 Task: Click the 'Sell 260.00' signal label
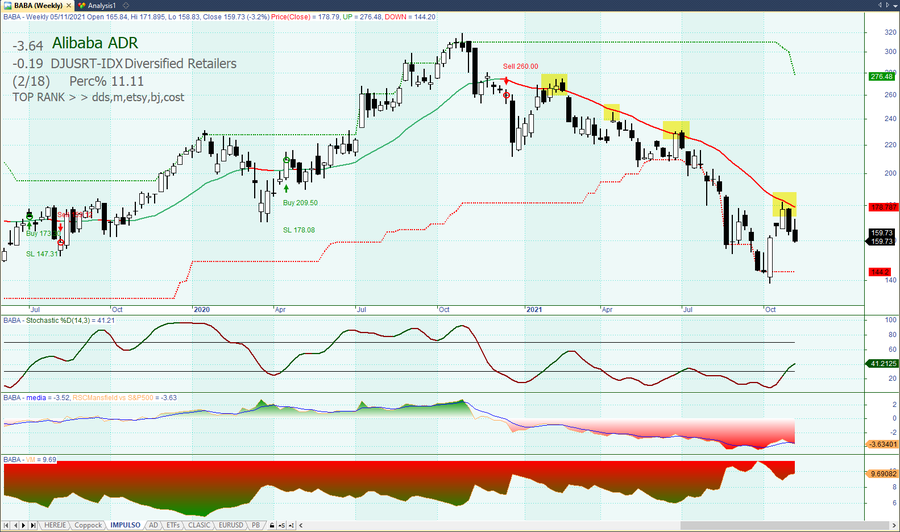(x=520, y=67)
